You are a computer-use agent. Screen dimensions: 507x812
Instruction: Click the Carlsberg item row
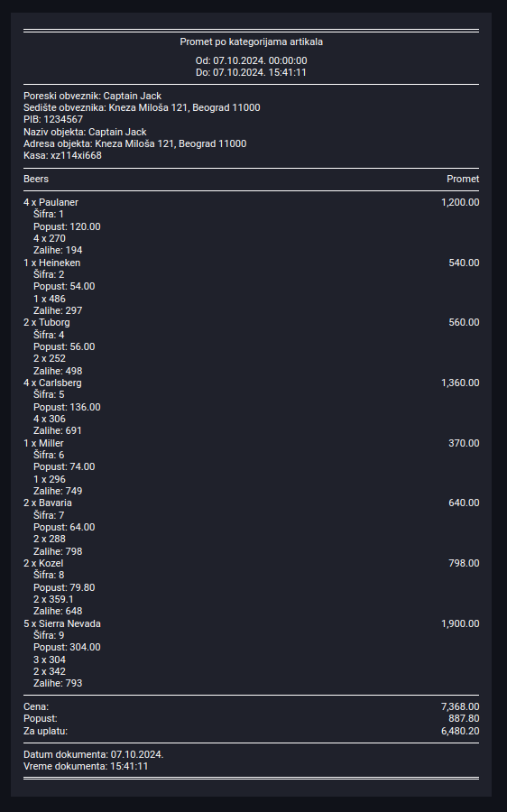251,383
